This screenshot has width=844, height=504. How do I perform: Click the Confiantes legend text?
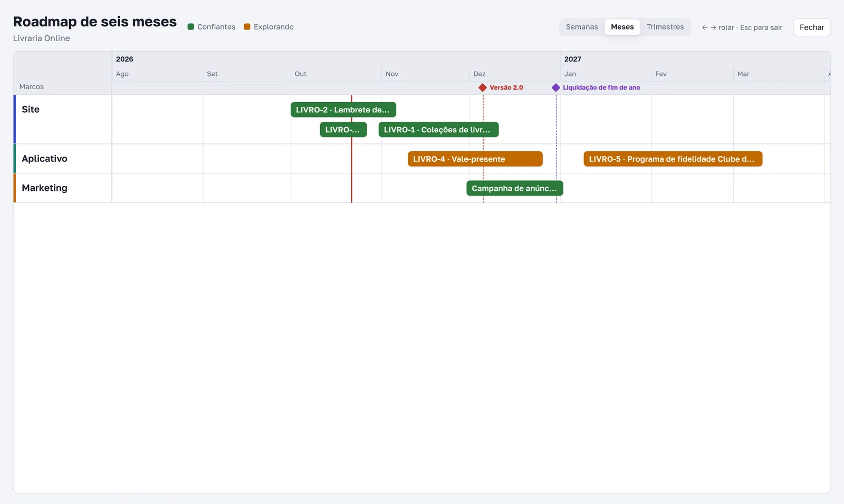pos(216,27)
